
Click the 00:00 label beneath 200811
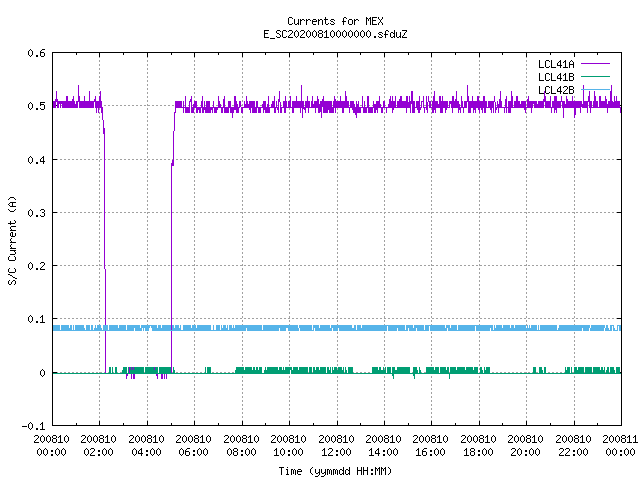tap(620, 452)
